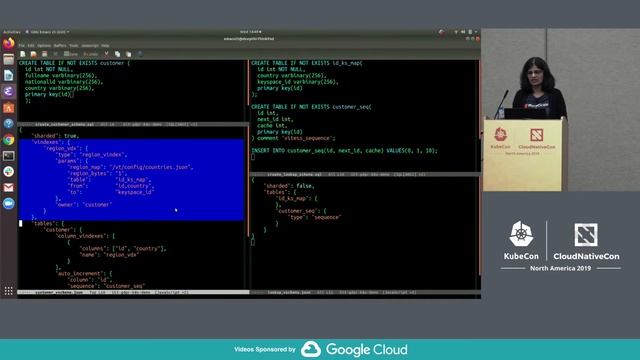Launch Google Chrome from the dock
The image size is (640, 360).
[9, 140]
